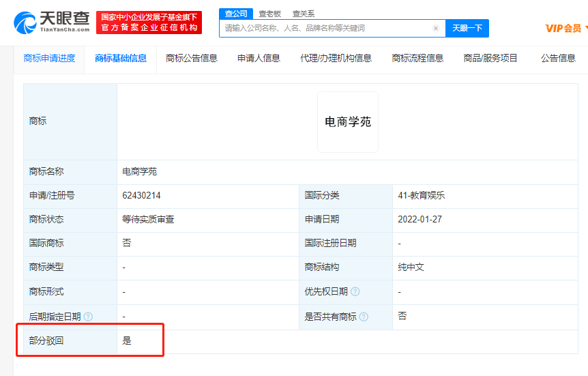Click help icon next to 是否共有商标
The width and height of the screenshot is (588, 376).
click(x=364, y=317)
